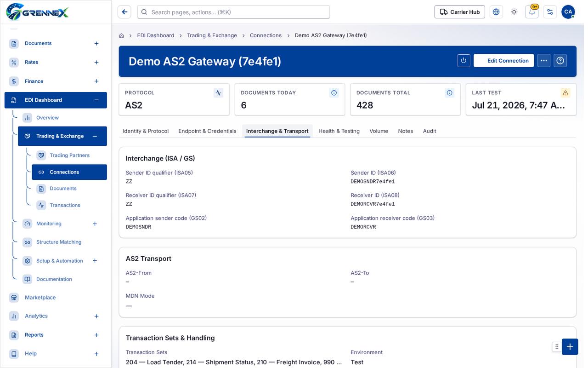The width and height of the screenshot is (588, 368).
Task: Focus the Search pages, actions field
Action: coord(233,12)
